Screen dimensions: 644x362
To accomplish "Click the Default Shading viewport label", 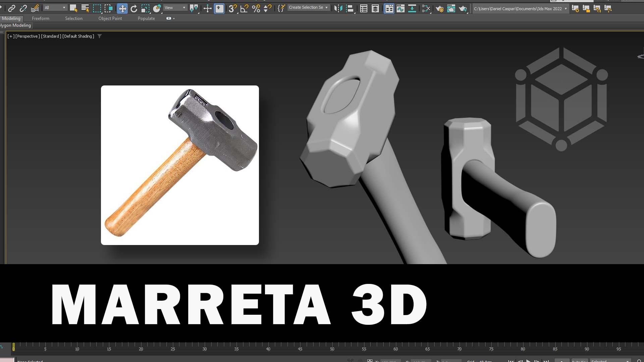I will point(78,36).
